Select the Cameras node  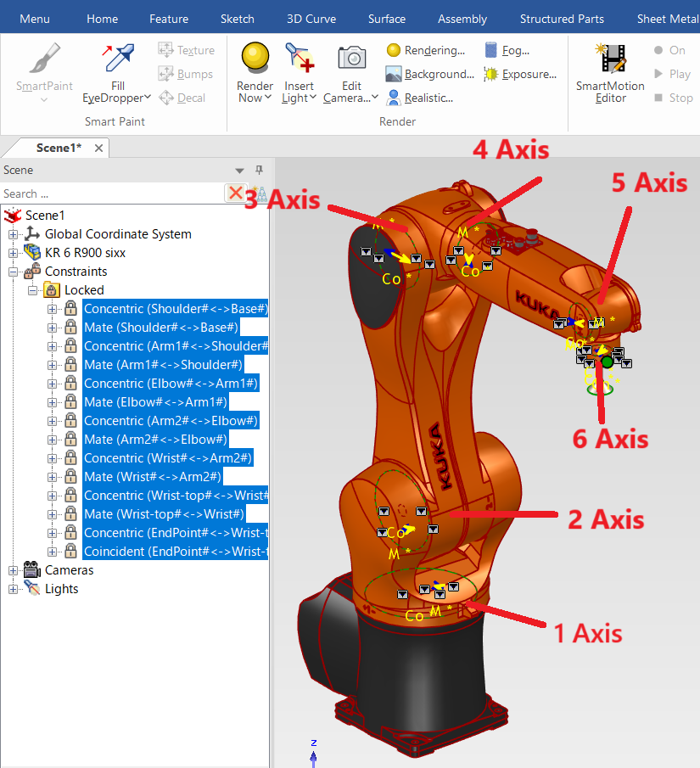[x=69, y=570]
